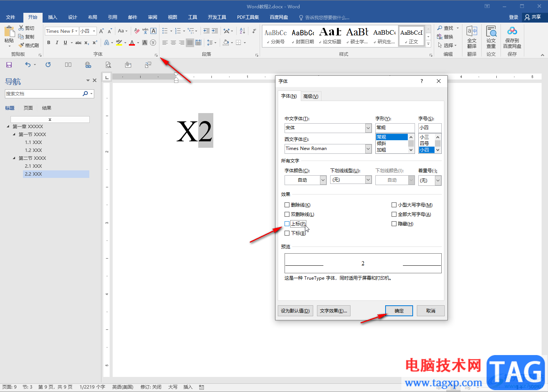Check the 小型大写字母 small caps checkbox

(394, 205)
